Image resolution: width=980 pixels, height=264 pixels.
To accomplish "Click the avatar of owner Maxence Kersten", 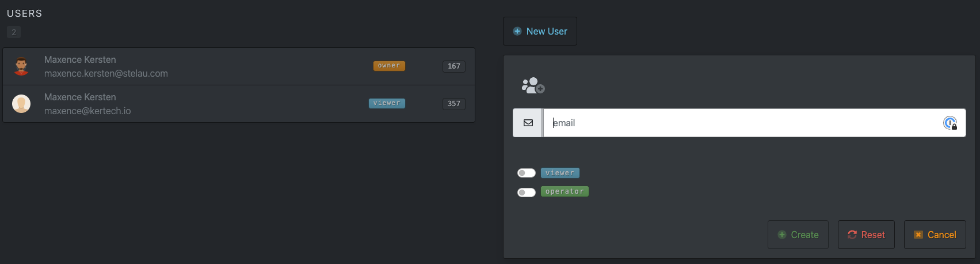I will [21, 66].
